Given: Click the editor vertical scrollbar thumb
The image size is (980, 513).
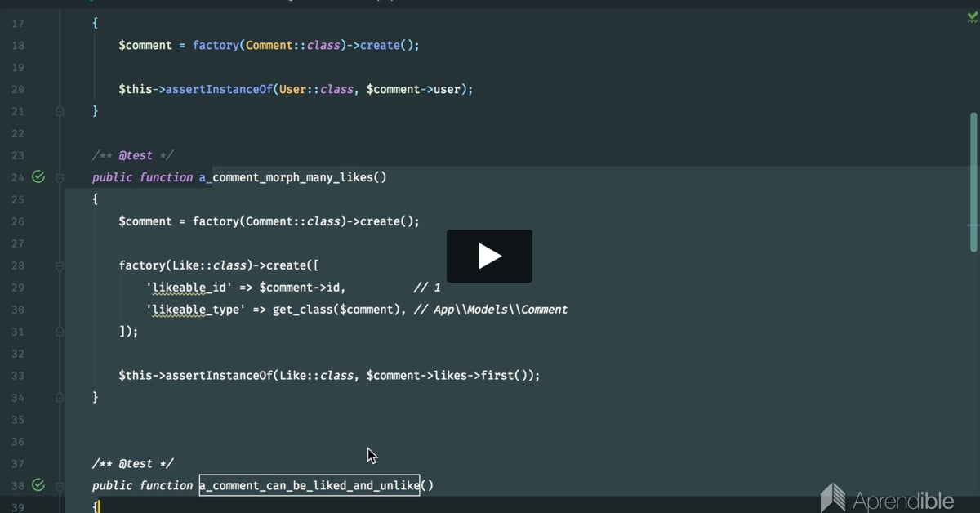Looking at the screenshot, I should [973, 182].
